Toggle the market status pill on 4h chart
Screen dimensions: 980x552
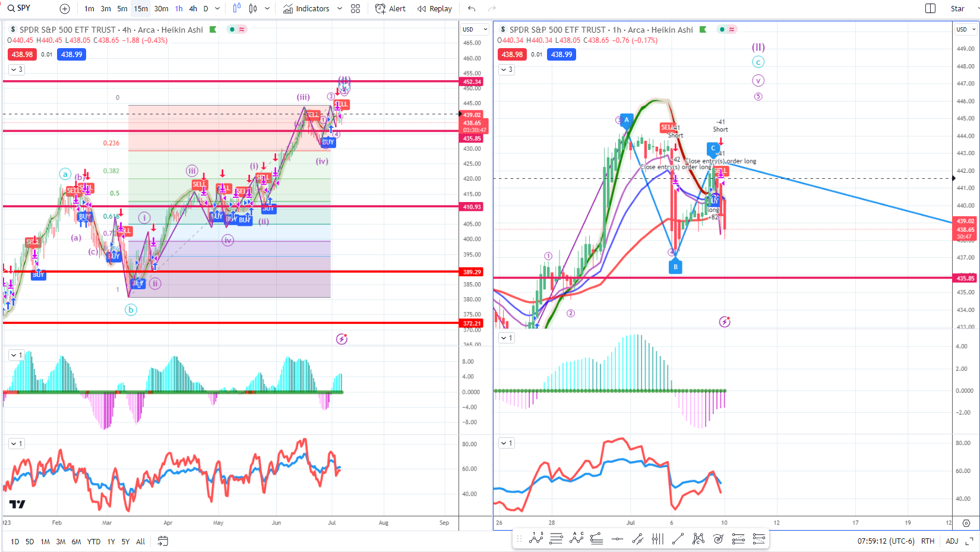(x=237, y=30)
